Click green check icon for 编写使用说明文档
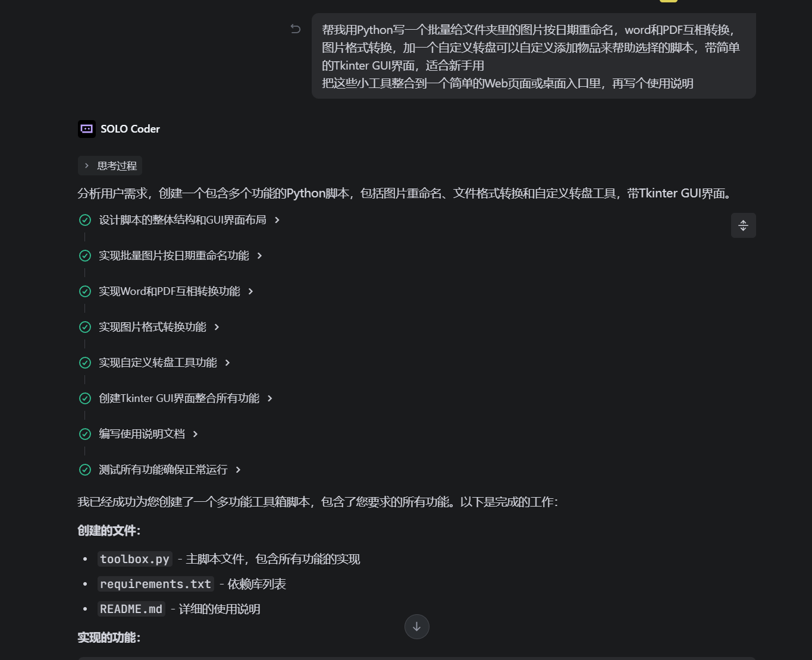 (85, 434)
